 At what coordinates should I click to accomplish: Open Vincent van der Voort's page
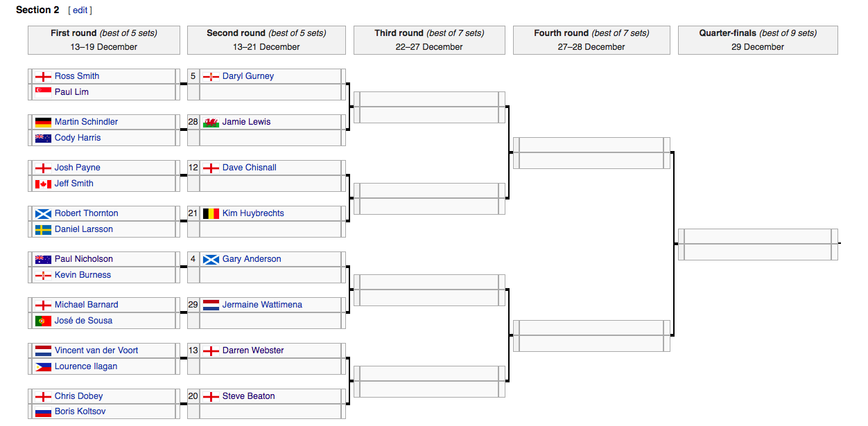pos(96,350)
